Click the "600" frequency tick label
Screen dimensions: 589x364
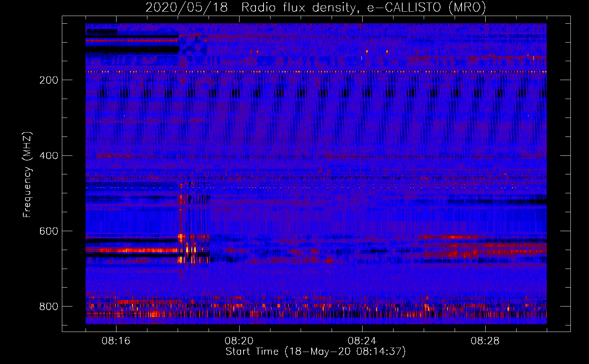[49, 232]
